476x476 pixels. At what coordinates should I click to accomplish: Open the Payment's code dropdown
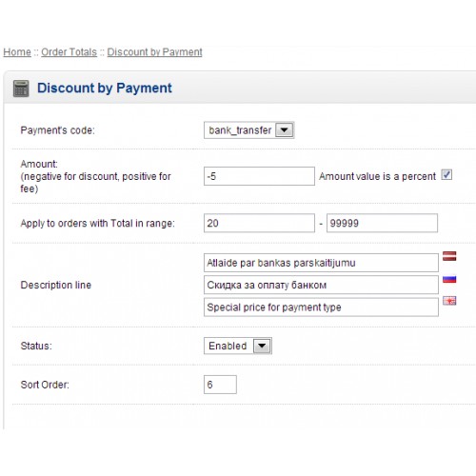pyautogui.click(x=249, y=130)
